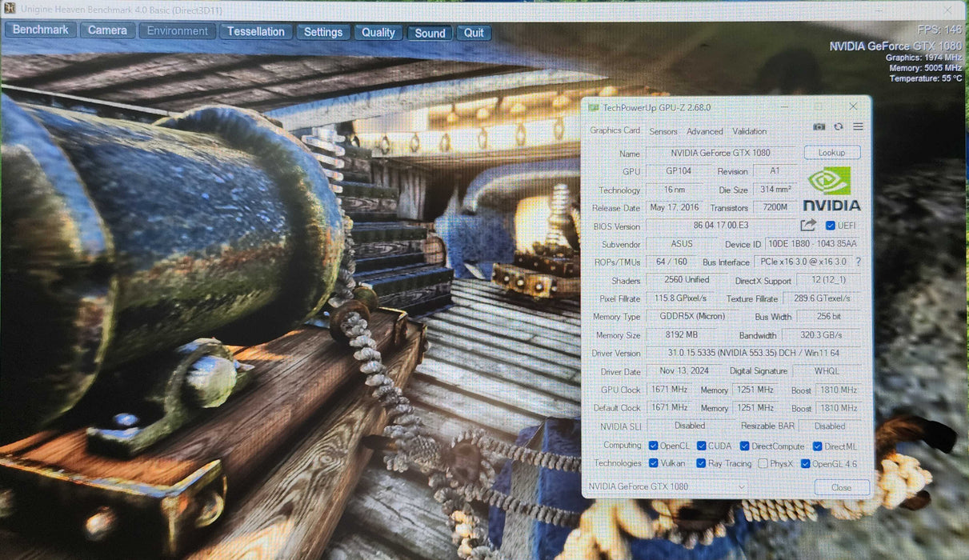This screenshot has height=560, width=969.
Task: Open the Heaven Sound menu
Action: [x=430, y=33]
